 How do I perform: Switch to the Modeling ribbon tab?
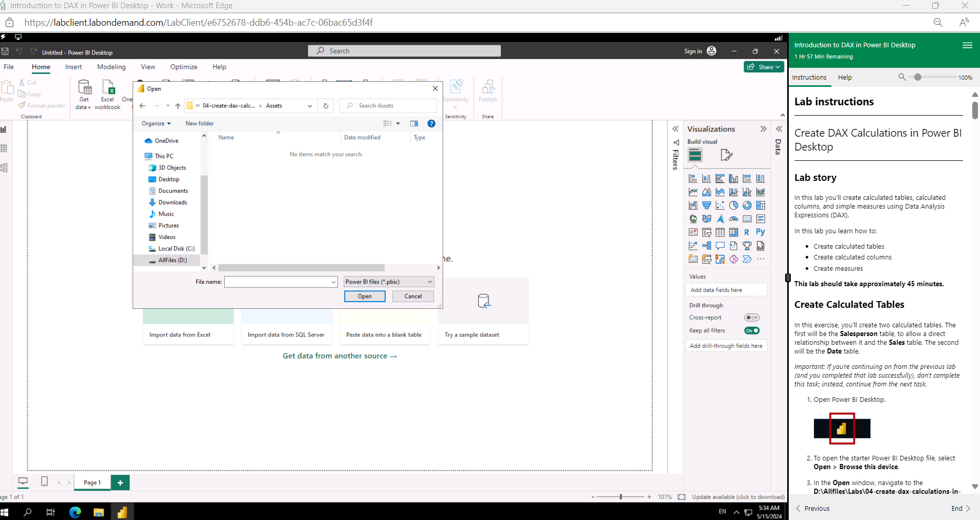pyautogui.click(x=111, y=67)
